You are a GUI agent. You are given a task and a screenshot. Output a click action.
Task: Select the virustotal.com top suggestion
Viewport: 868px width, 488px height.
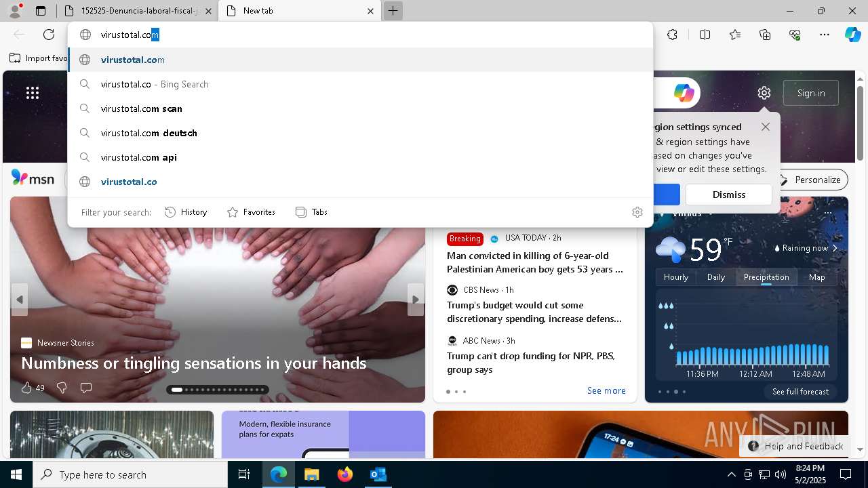361,60
